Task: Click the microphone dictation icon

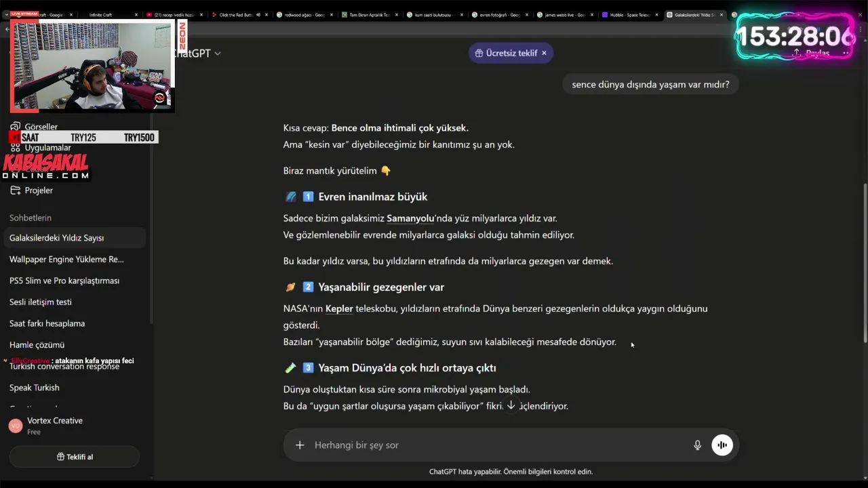Action: coord(697,445)
